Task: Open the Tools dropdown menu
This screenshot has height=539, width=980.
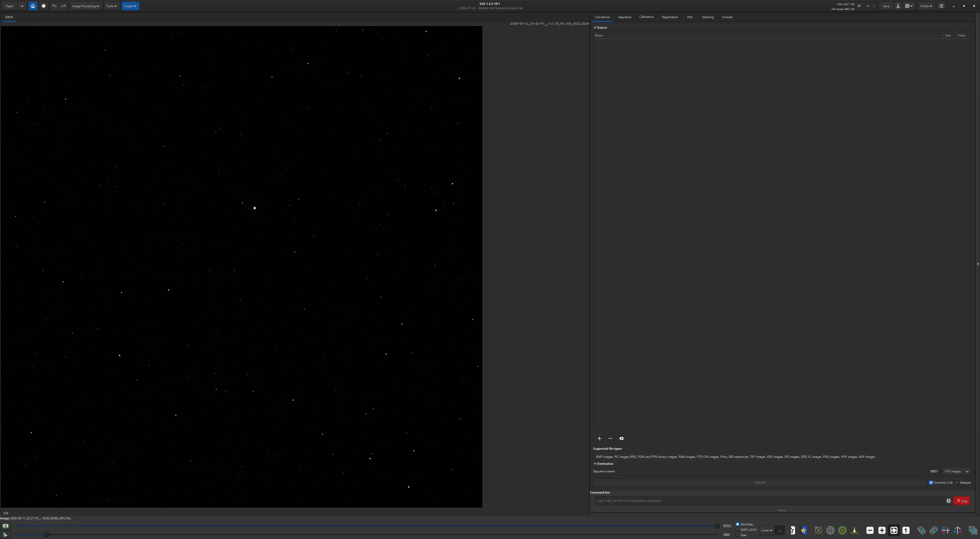Action: [x=112, y=6]
